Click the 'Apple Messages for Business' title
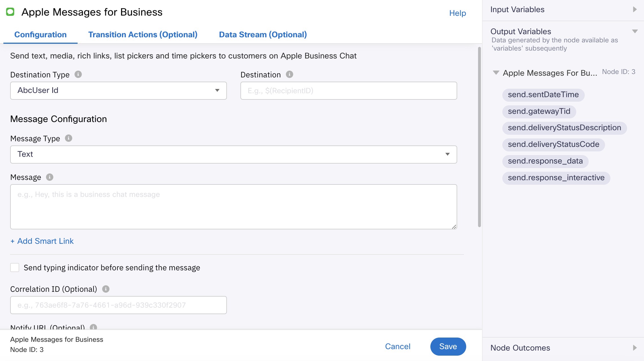Image resolution: width=644 pixels, height=361 pixels. (x=92, y=12)
